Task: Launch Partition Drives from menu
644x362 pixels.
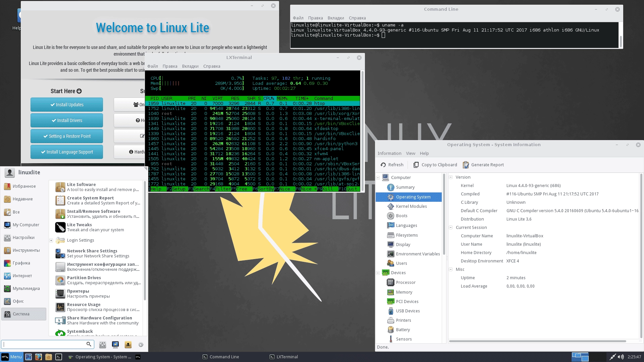Action: [x=98, y=280]
